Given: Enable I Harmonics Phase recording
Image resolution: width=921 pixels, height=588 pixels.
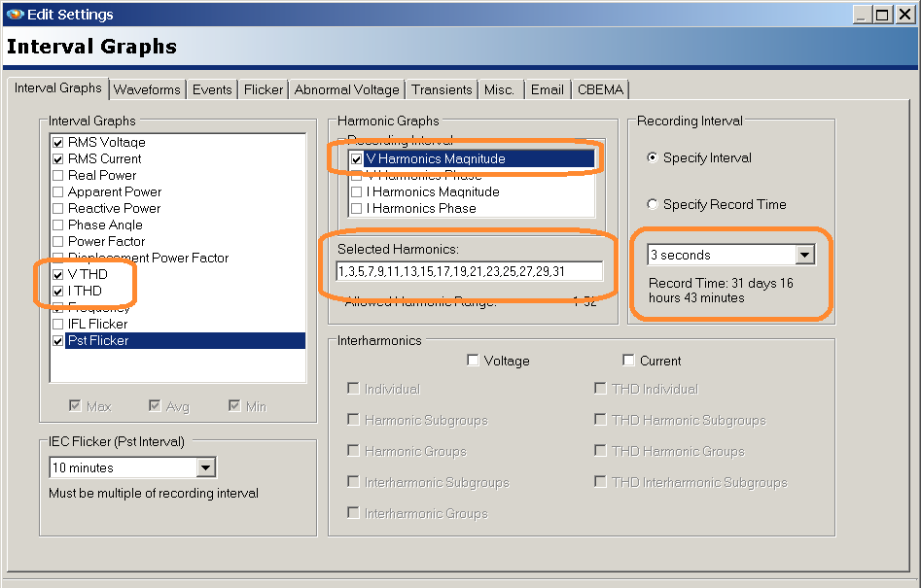Looking at the screenshot, I should tap(358, 207).
